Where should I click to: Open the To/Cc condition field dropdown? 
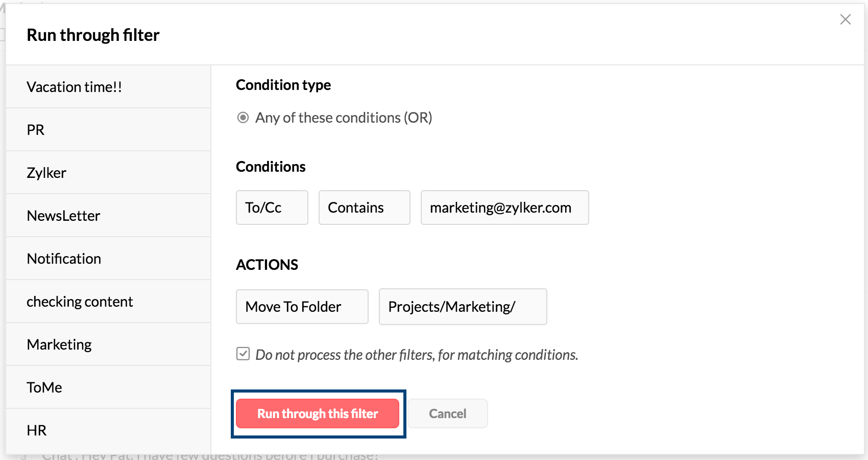pyautogui.click(x=272, y=208)
